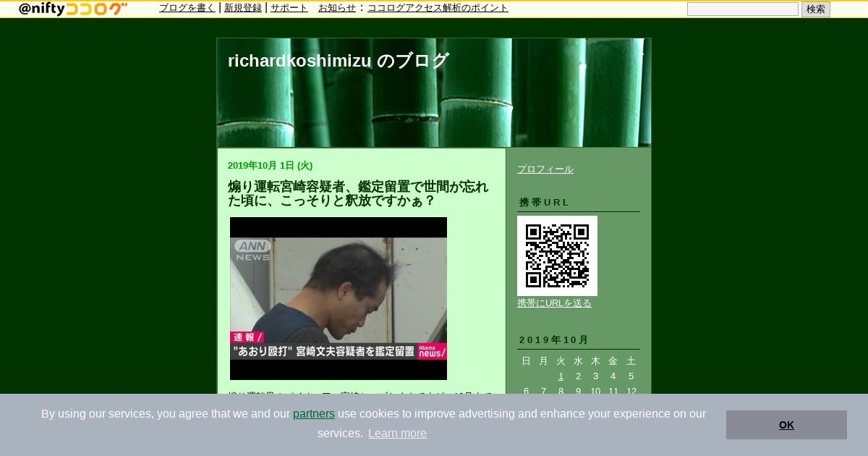
Task: Click the 土 weekday header in calendar
Action: 631,361
